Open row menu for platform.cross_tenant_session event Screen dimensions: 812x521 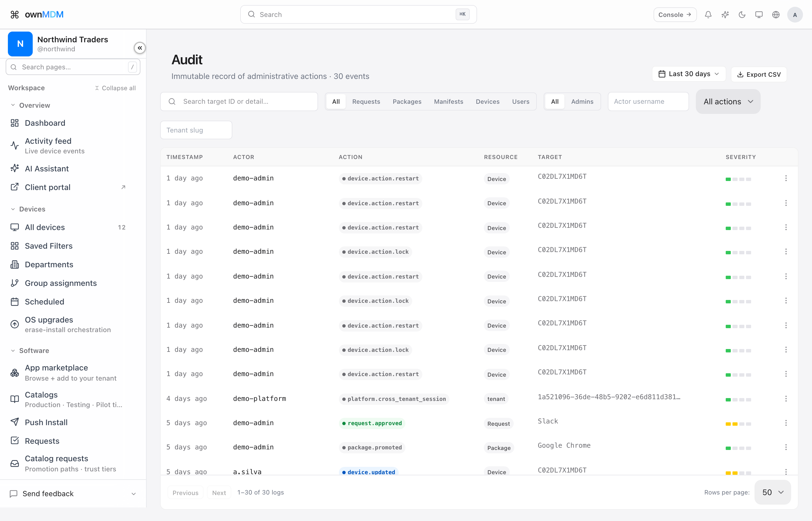(785, 399)
